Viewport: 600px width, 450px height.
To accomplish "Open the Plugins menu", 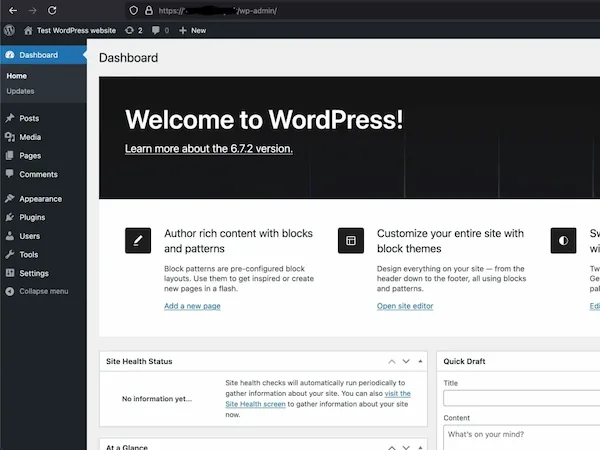I will (x=32, y=217).
